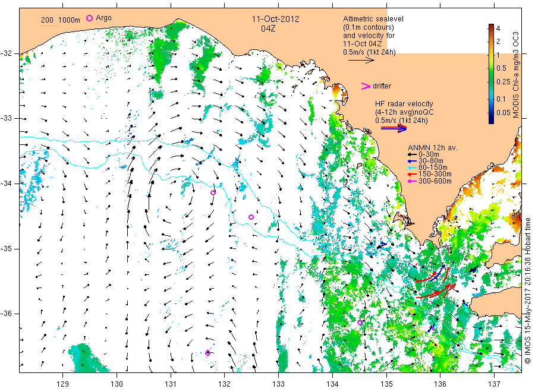Click the magenta Argo circle in the legend
The height and width of the screenshot is (392, 535).
tap(89, 18)
